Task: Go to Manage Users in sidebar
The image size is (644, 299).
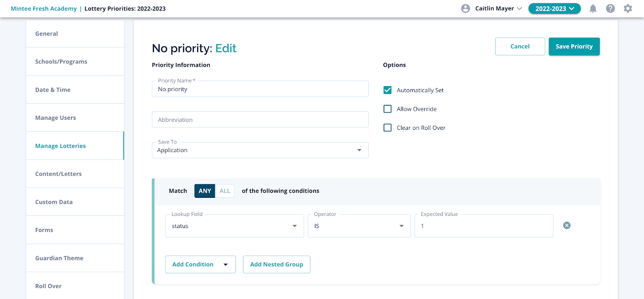Action: (55, 118)
